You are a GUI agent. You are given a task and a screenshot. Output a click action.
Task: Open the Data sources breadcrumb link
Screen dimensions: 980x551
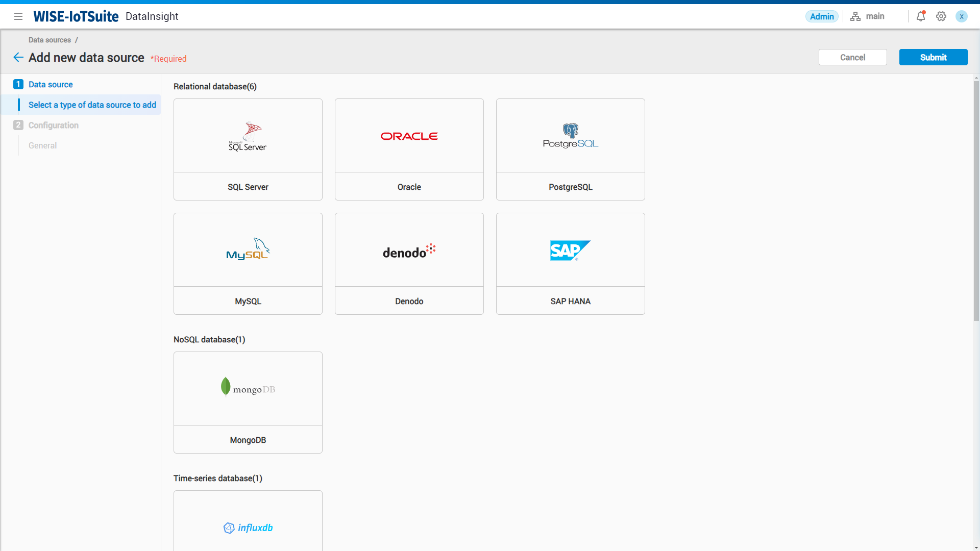point(50,40)
